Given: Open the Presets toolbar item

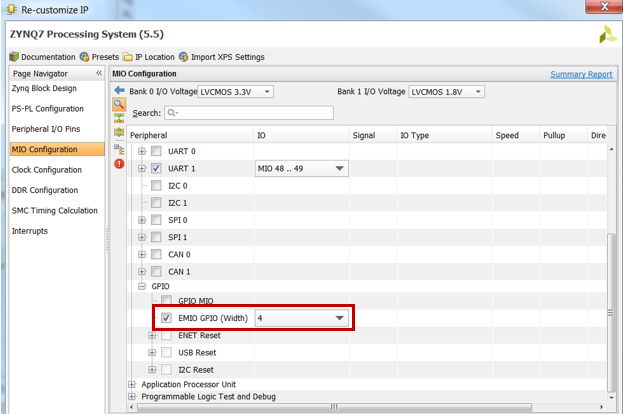Looking at the screenshot, I should [x=99, y=57].
